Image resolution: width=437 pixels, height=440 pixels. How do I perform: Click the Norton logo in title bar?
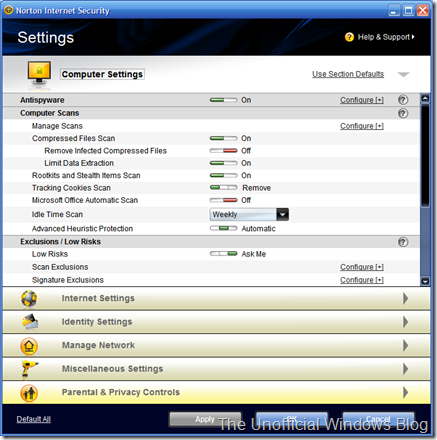point(9,10)
